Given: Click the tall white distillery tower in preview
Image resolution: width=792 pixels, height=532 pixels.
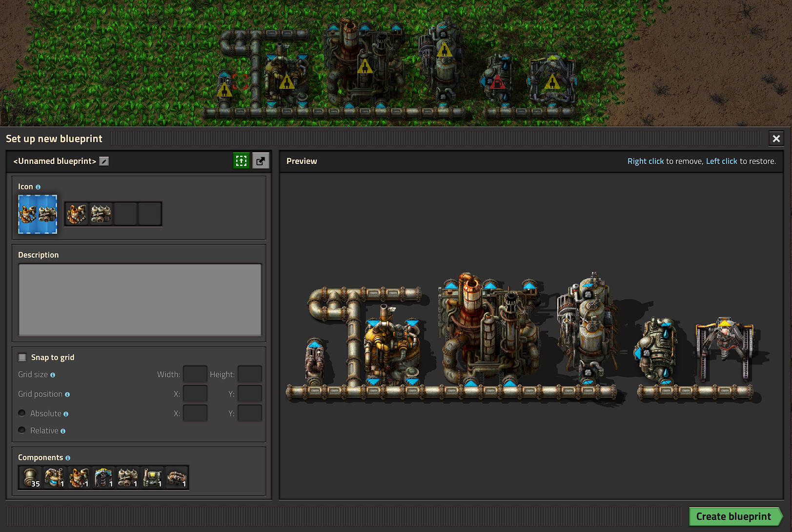Looking at the screenshot, I should click(x=588, y=329).
